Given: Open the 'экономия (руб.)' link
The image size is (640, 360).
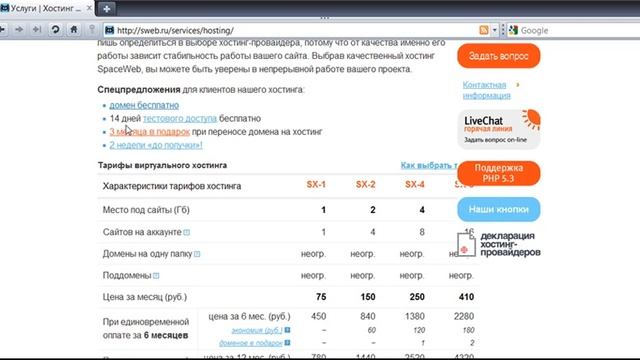Looking at the screenshot, I should click(257, 330).
